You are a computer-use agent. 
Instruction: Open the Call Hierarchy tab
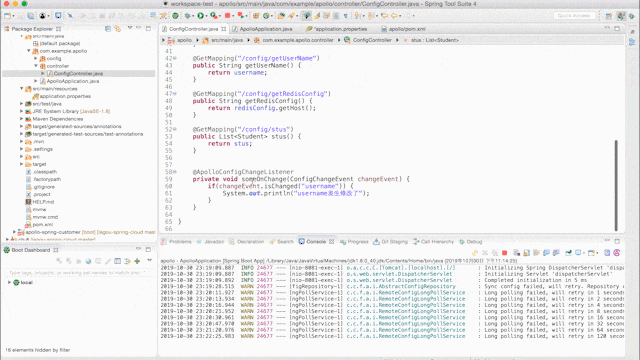[437, 242]
